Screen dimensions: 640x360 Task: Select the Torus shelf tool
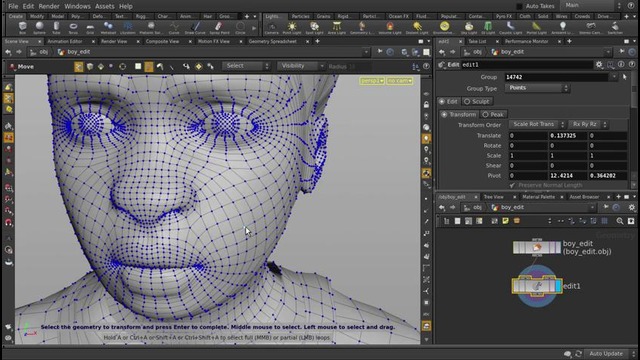(x=73, y=28)
